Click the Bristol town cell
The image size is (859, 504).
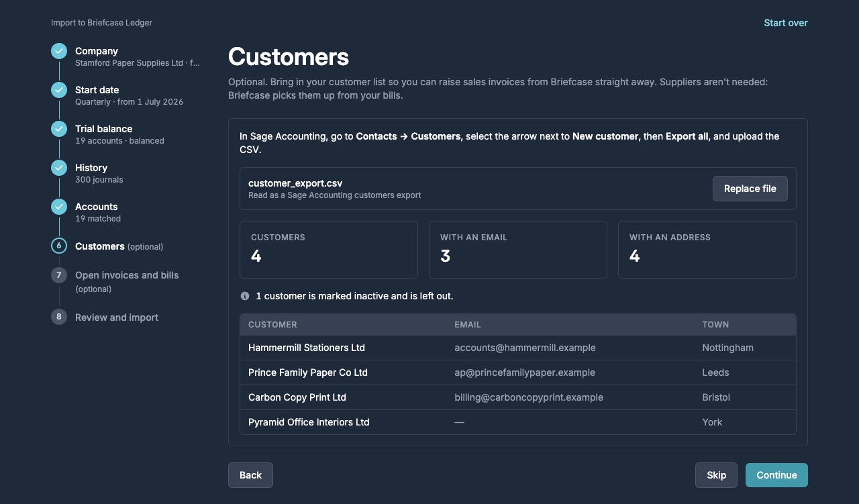click(716, 397)
